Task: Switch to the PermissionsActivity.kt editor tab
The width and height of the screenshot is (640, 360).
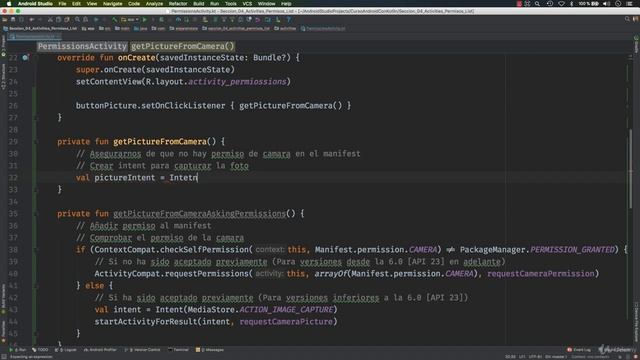Action: pos(34,37)
